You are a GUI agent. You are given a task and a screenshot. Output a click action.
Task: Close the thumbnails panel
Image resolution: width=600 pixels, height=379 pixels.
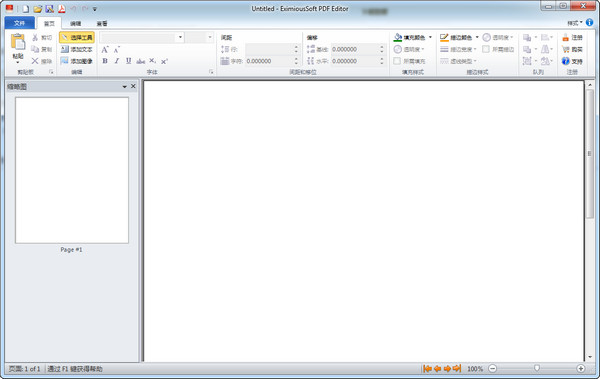tap(133, 87)
